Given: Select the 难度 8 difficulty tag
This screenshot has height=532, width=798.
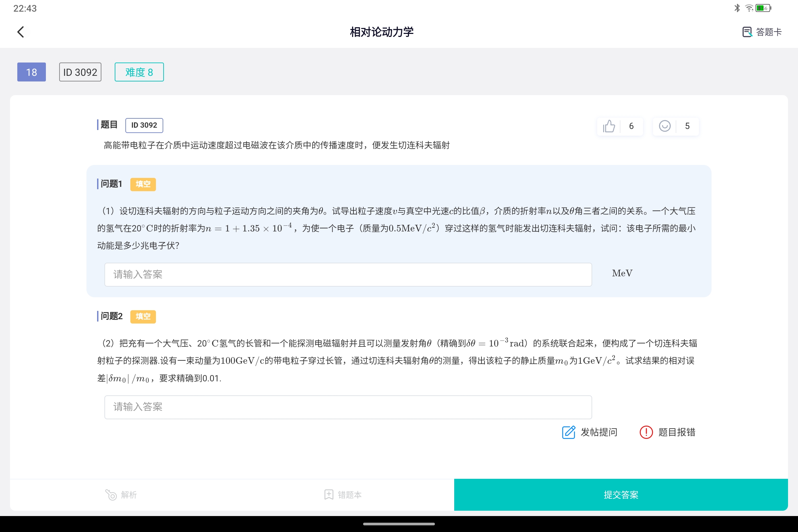Looking at the screenshot, I should point(139,72).
